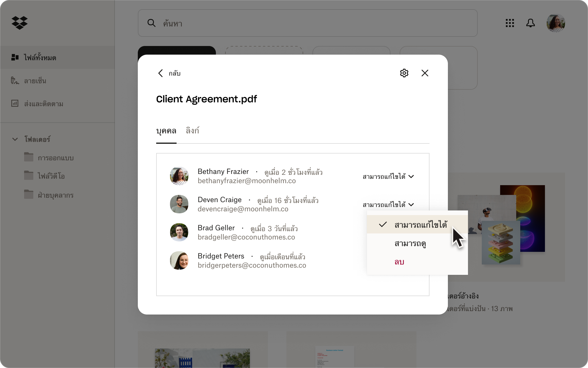This screenshot has height=368, width=588.
Task: Click the bethanyfrazier@moonhelm.co email
Action: pos(247,181)
